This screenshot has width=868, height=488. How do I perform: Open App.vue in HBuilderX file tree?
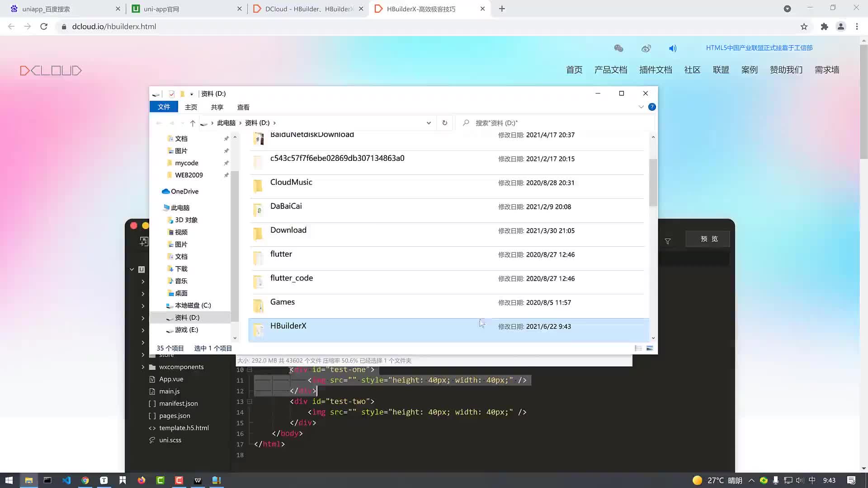coord(171,379)
